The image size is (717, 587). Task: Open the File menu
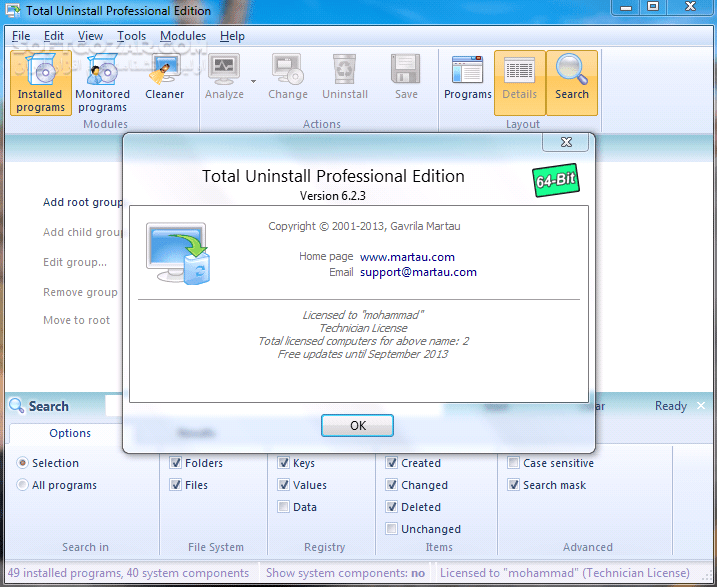point(21,36)
